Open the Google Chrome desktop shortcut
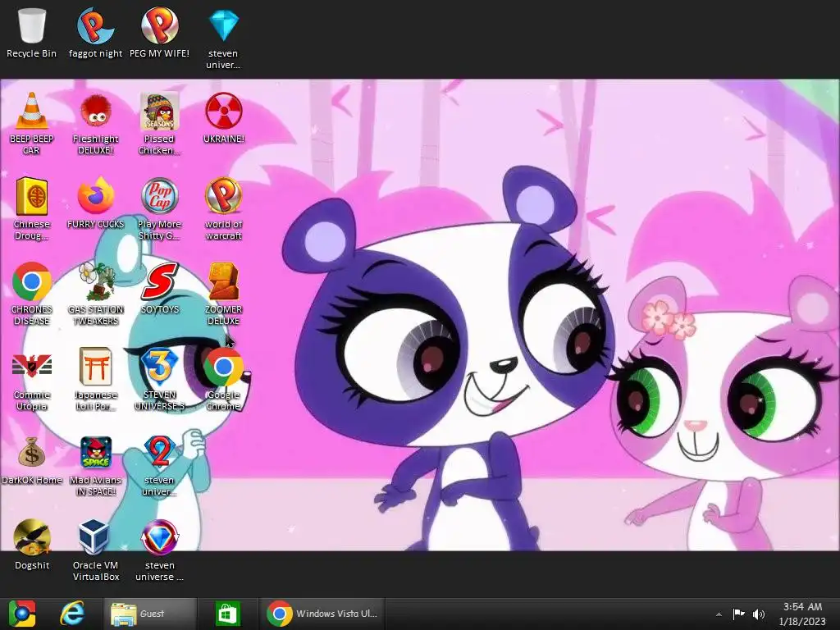The image size is (840, 630). pos(223,379)
